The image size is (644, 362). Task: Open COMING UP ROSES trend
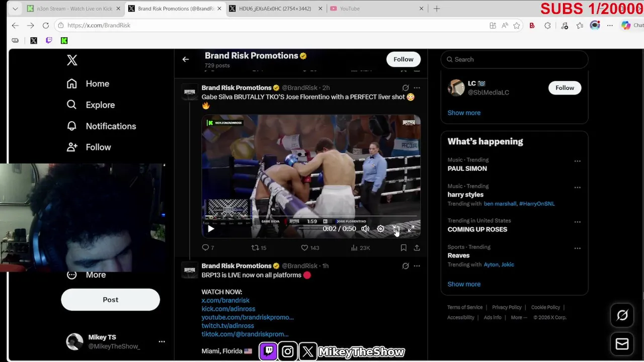pyautogui.click(x=477, y=229)
